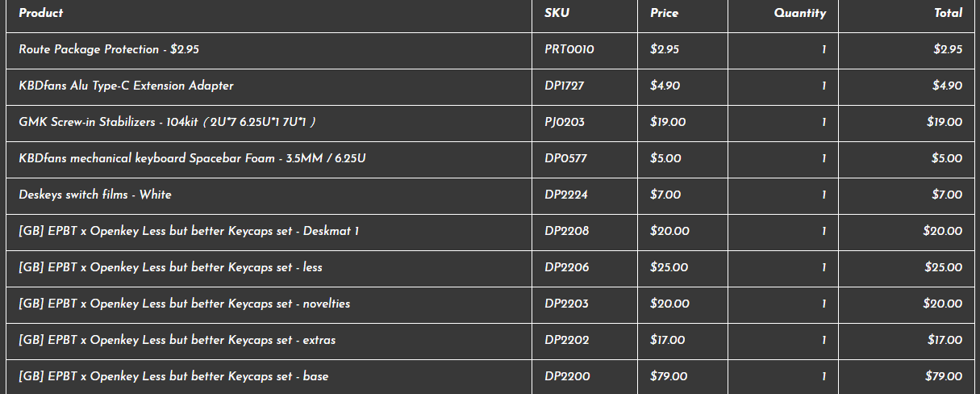Viewport: 980px width, 394px height.
Task: Click KBDfans Spacebar Foam product name
Action: click(x=192, y=158)
